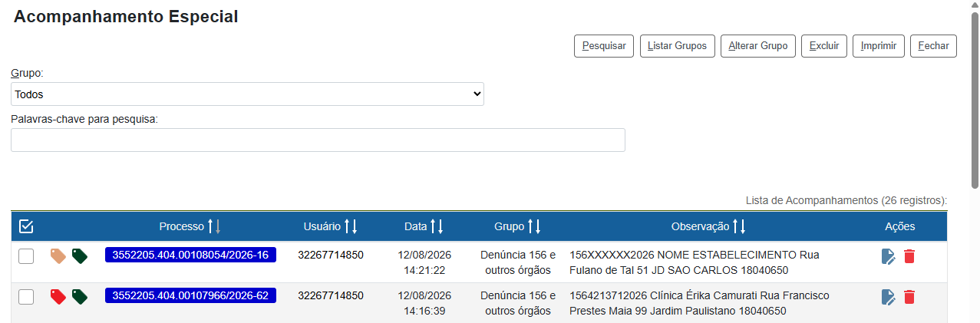This screenshot has width=980, height=323.
Task: Click the dark green tag icon in row 00107966
Action: click(x=80, y=296)
